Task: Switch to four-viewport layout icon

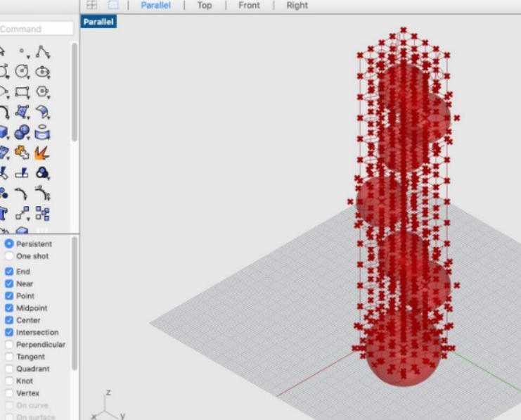Action: point(91,5)
